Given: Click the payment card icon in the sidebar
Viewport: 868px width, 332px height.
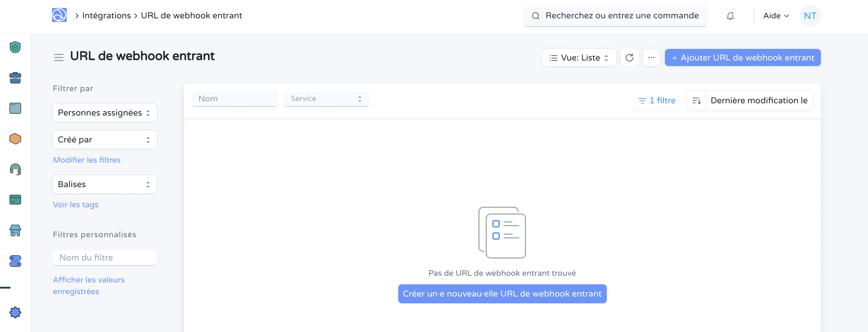Looking at the screenshot, I should coord(15,199).
